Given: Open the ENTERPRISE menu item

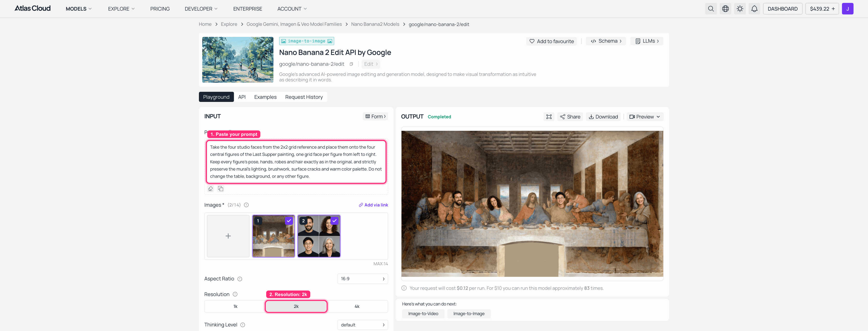Looking at the screenshot, I should [x=247, y=9].
